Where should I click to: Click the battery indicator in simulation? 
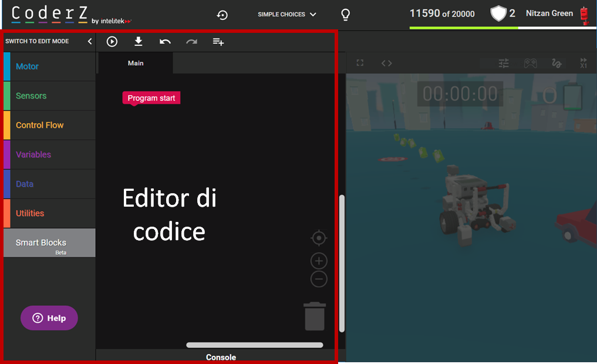pos(572,97)
